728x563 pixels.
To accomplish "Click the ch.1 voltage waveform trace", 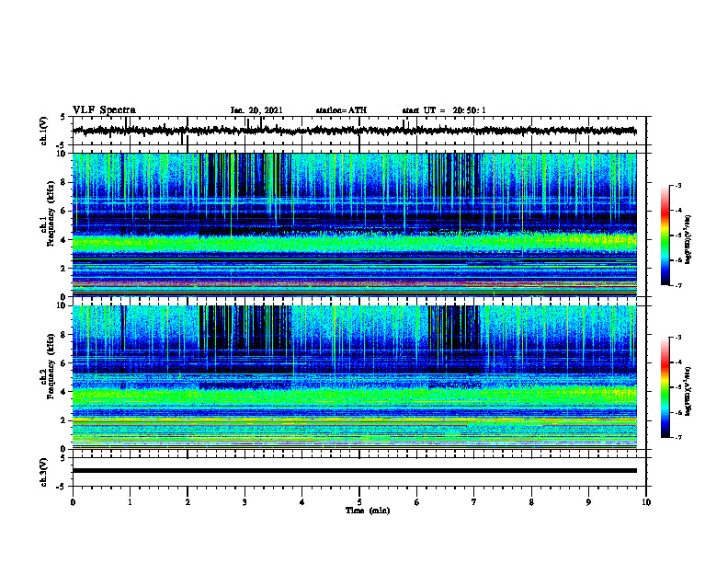I will (x=354, y=131).
